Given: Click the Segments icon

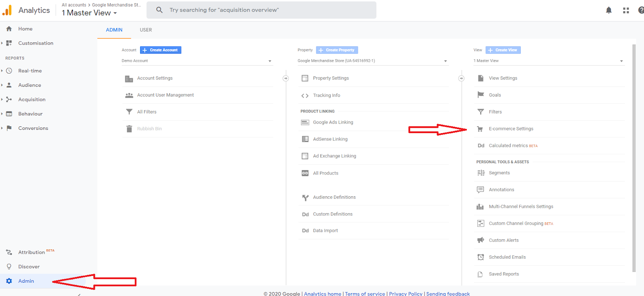Looking at the screenshot, I should (481, 173).
